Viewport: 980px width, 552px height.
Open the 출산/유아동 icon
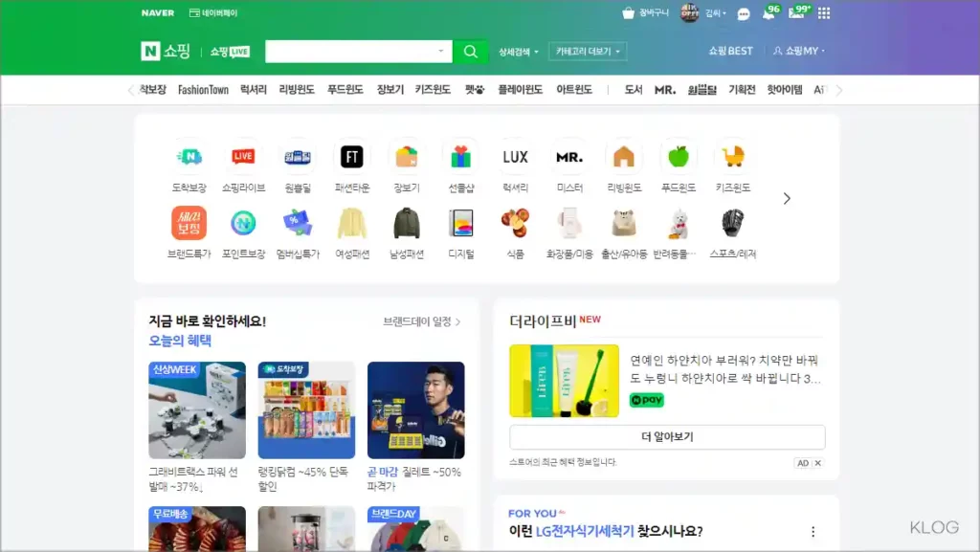(624, 223)
